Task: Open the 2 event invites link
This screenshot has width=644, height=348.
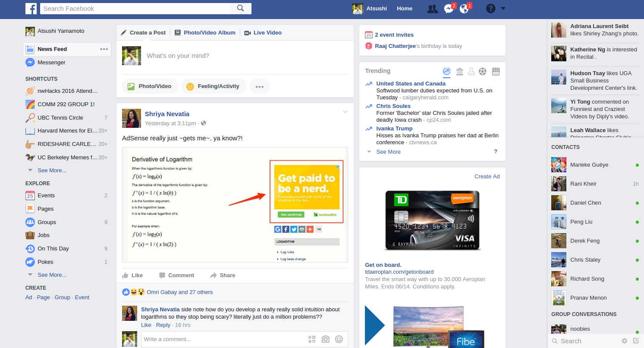Action: tap(394, 35)
